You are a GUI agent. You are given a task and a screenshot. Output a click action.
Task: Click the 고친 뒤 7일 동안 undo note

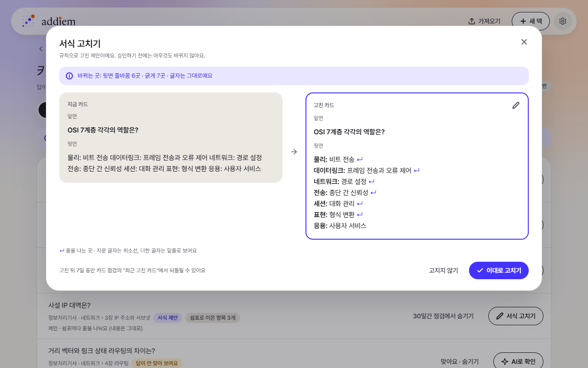[132, 270]
